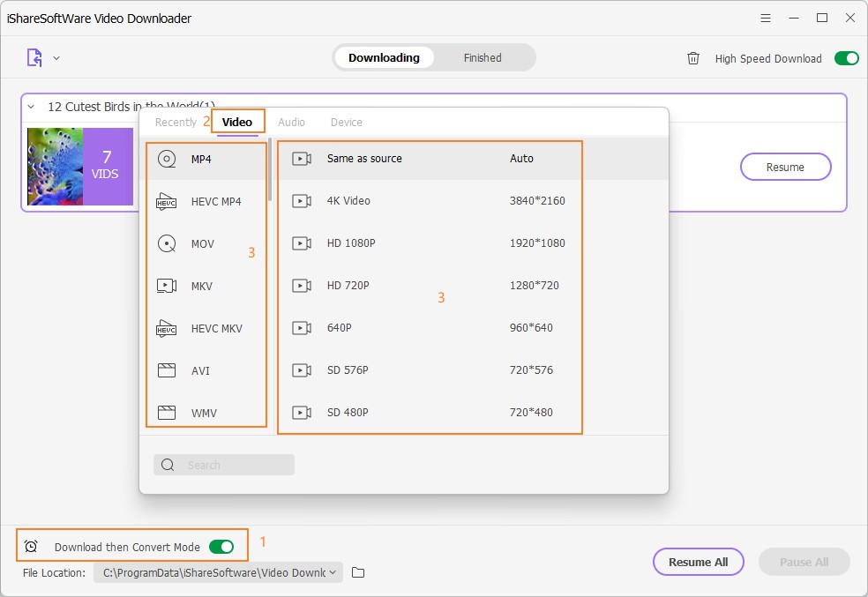Switch to the Audio tab

(291, 122)
